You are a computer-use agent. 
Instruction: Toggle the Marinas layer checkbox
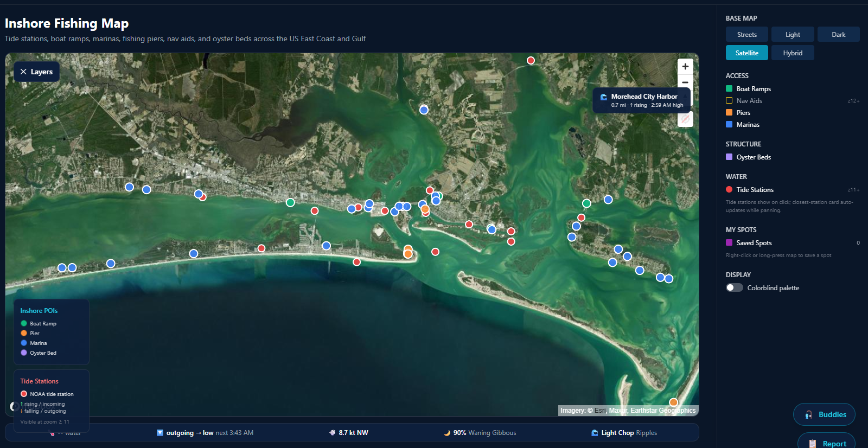729,124
